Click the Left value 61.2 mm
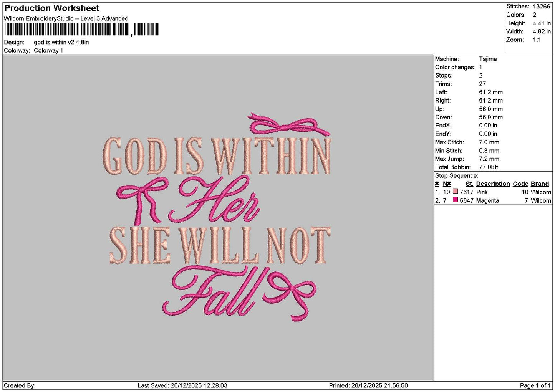Viewport: 555px width, 392px height. [491, 92]
